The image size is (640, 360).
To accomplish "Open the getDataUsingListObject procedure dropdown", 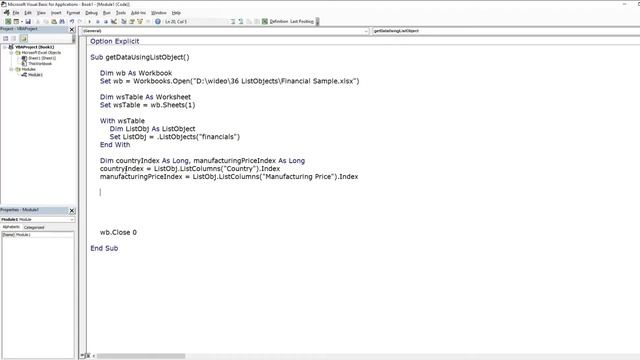I will (x=506, y=31).
